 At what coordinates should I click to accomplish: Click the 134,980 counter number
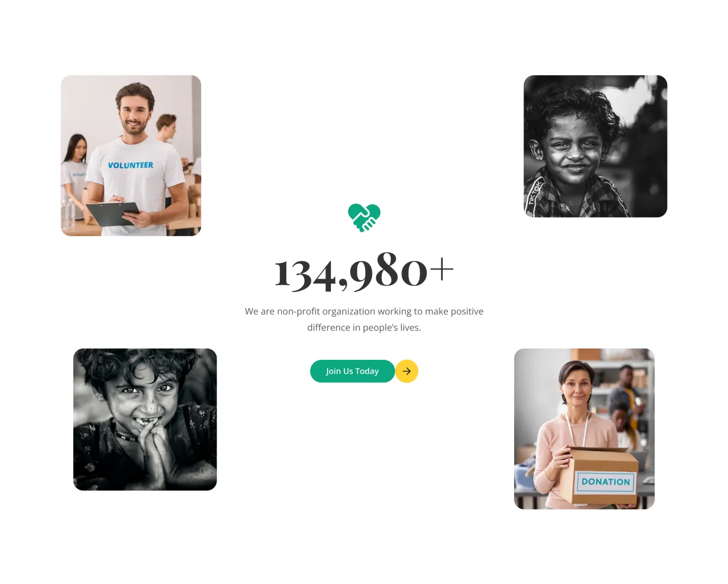pyautogui.click(x=351, y=271)
